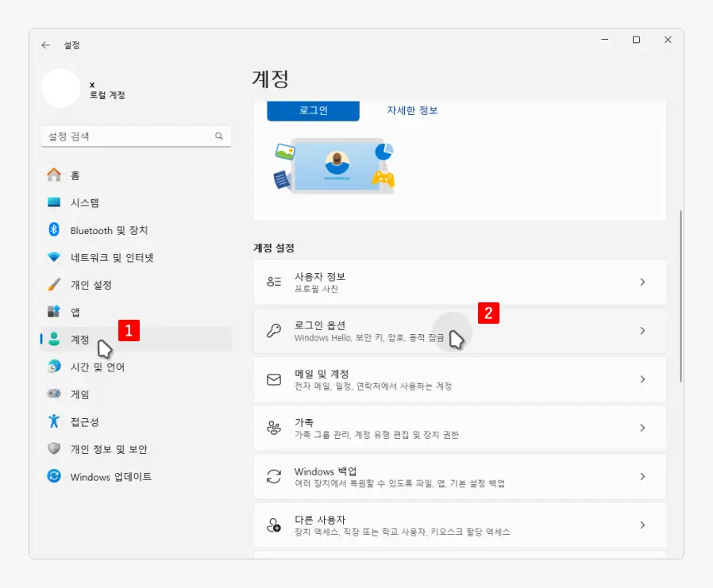Click the key icon for 로그인 옵션
The width and height of the screenshot is (713, 588).
coord(274,330)
